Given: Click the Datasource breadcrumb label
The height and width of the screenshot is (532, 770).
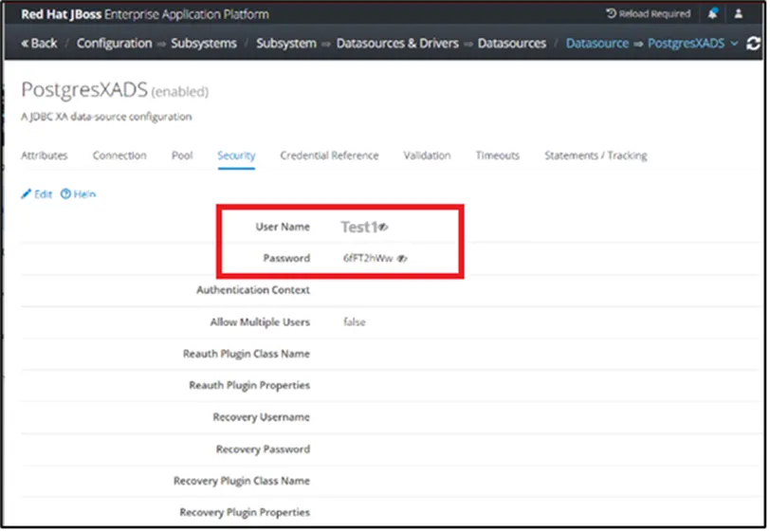Looking at the screenshot, I should (x=597, y=44).
